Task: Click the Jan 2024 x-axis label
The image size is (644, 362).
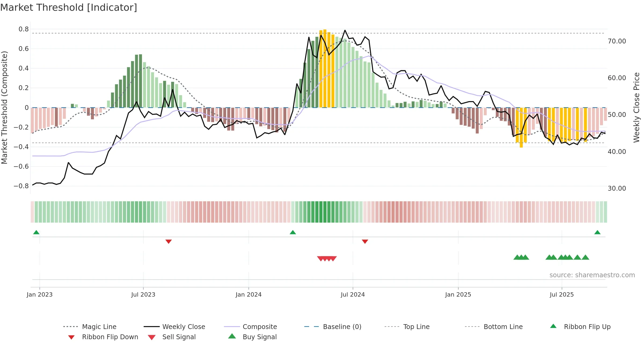Action: tap(249, 295)
